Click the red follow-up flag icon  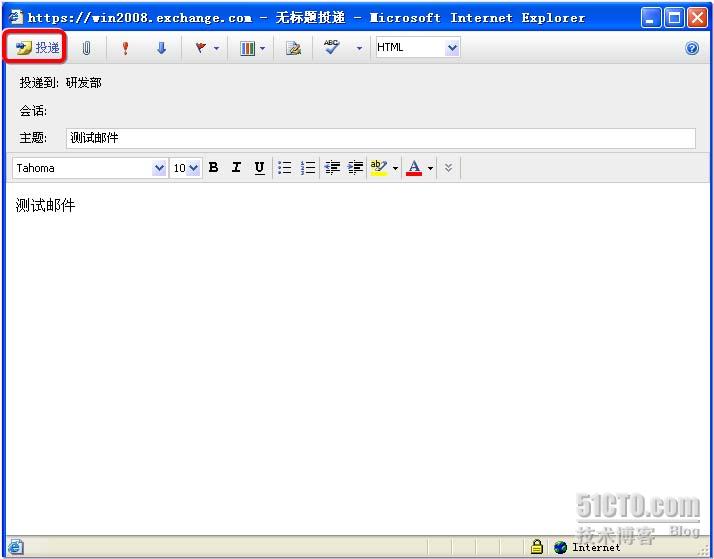(x=200, y=48)
